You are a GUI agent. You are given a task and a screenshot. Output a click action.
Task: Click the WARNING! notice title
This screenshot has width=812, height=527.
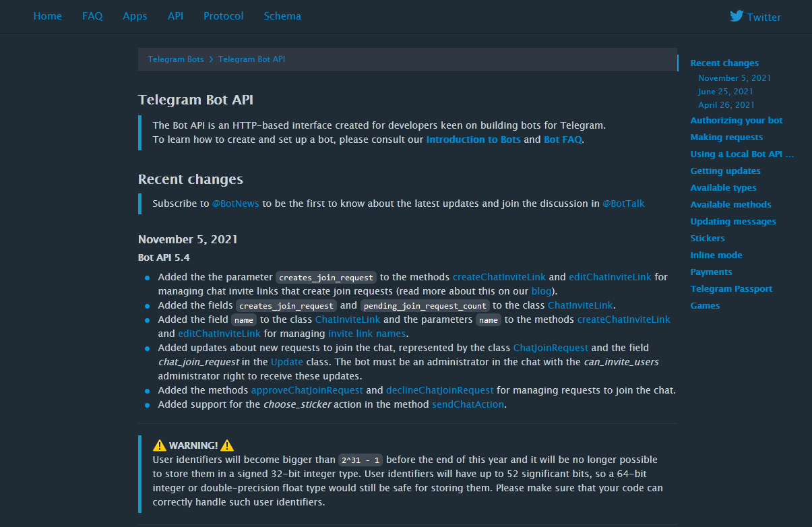193,445
